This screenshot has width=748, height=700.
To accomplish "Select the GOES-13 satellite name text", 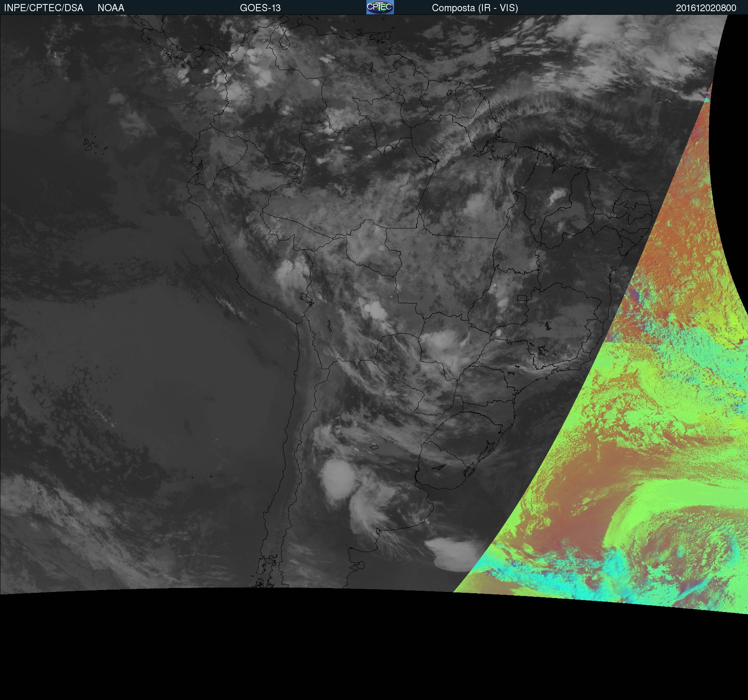I will click(260, 8).
